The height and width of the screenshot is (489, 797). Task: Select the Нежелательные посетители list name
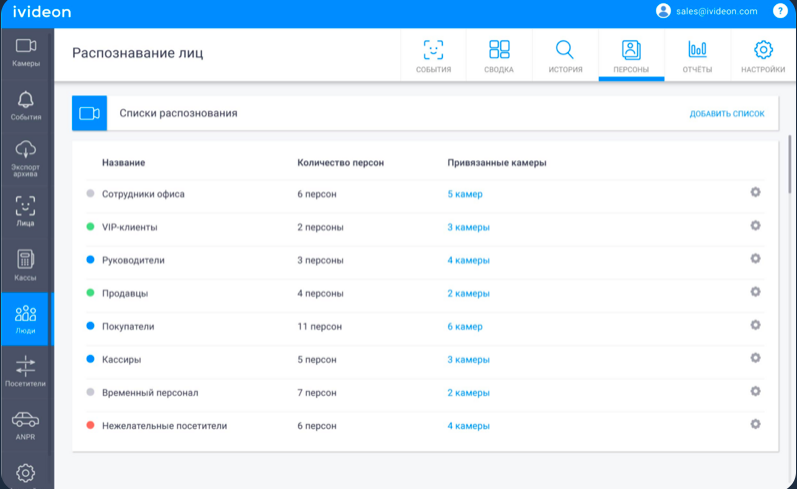coord(165,426)
